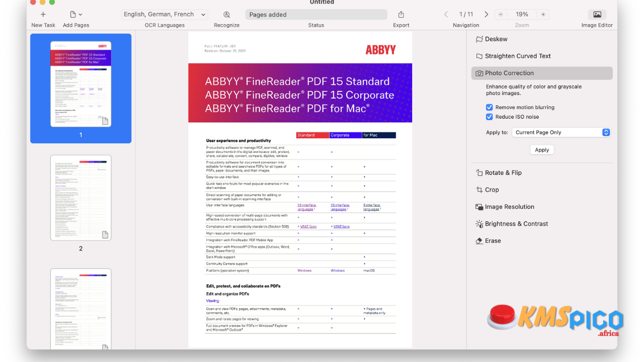This screenshot has width=644, height=362.
Task: Click 'High-resolution monitor support' row text
Action: pos(230,233)
